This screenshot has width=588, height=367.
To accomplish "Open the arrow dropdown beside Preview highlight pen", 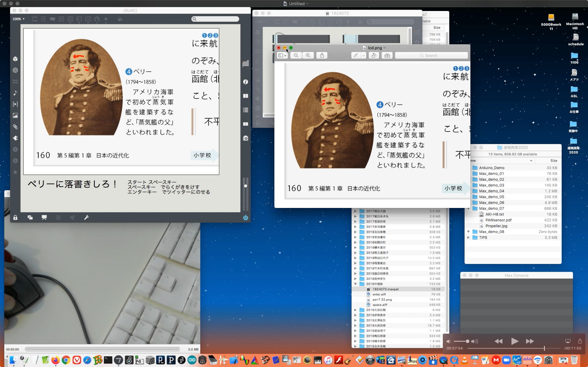I will tap(364, 55).
